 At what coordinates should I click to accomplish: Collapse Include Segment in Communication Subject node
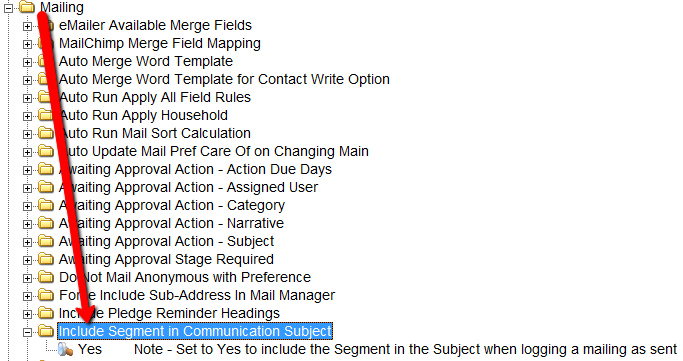point(27,332)
